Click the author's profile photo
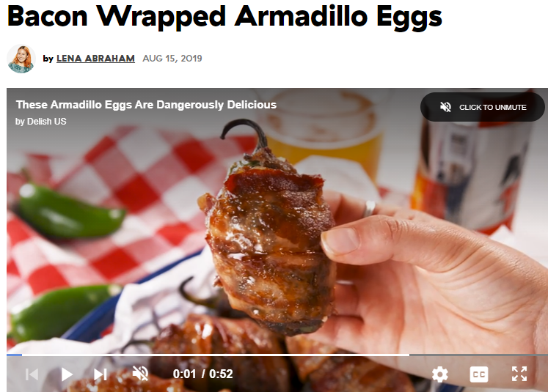548x392 pixels. tap(21, 59)
